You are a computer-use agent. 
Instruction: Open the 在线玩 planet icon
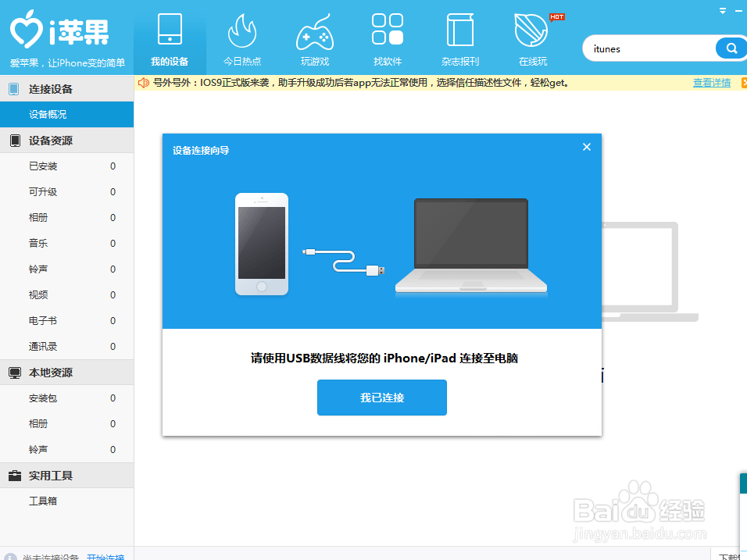(531, 30)
